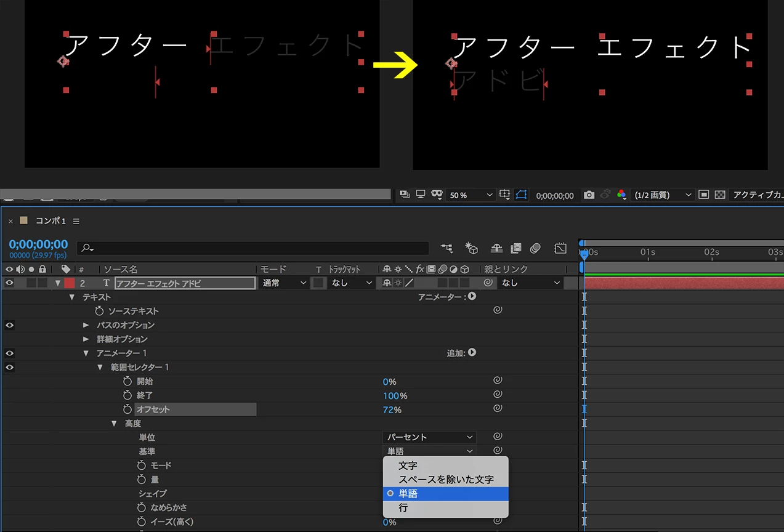Click the timeline search input field
Viewport: 784px width, 532px height.
click(253, 248)
